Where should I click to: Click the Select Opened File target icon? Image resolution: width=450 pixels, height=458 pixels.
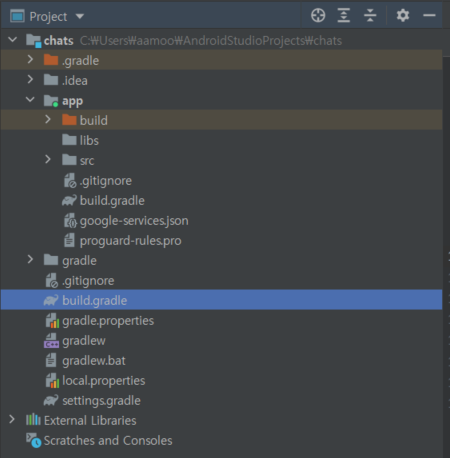point(318,15)
